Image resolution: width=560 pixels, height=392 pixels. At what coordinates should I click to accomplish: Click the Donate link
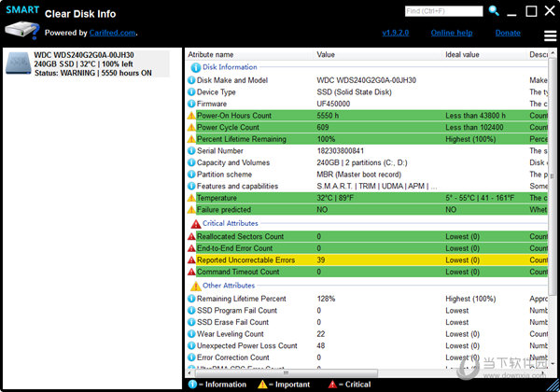tap(508, 33)
